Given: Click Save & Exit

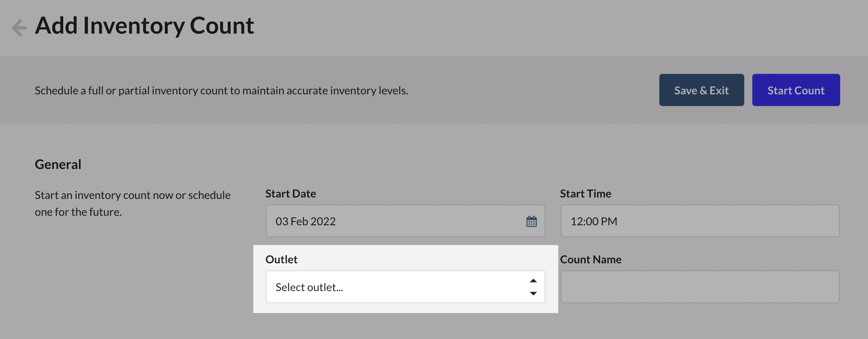Looking at the screenshot, I should (701, 90).
